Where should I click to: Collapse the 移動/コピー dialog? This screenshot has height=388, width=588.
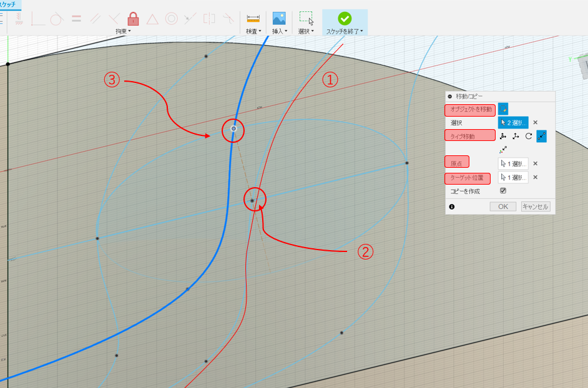(450, 96)
